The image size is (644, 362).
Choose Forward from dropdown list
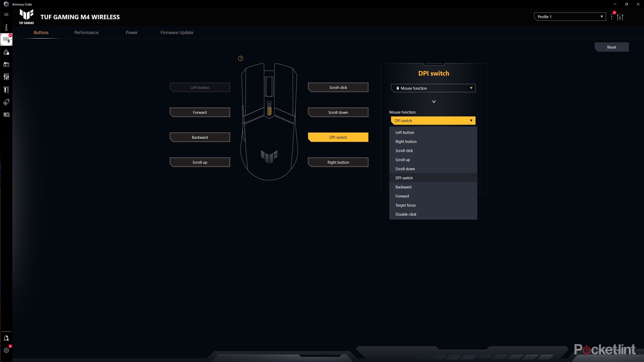[433, 196]
